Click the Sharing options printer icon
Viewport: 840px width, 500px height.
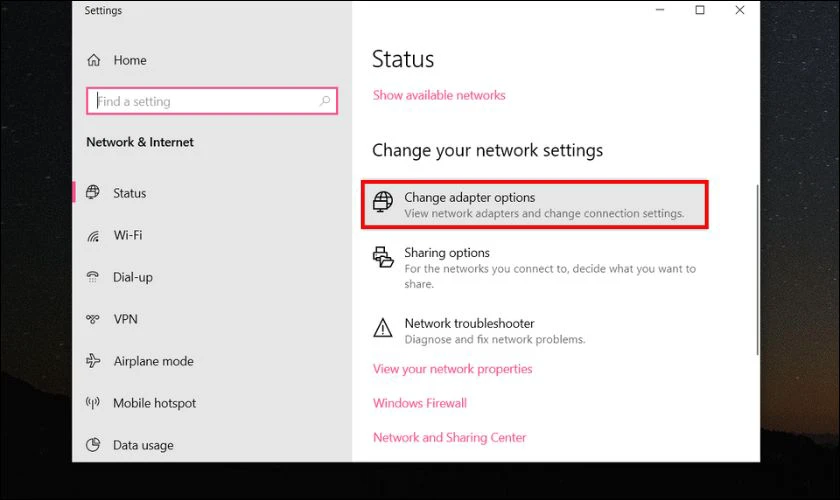(x=383, y=258)
